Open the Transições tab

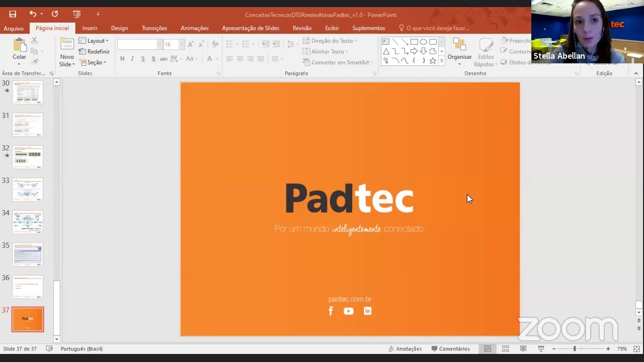click(154, 28)
